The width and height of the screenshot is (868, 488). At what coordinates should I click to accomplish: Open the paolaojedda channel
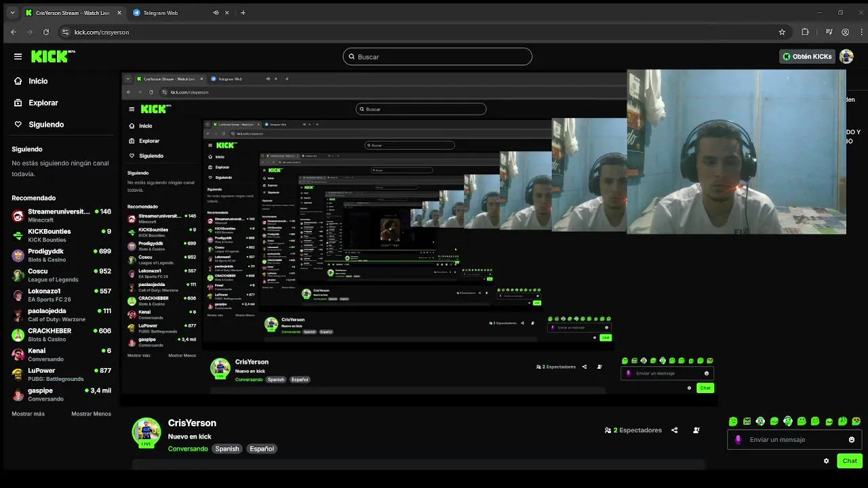tap(61, 314)
